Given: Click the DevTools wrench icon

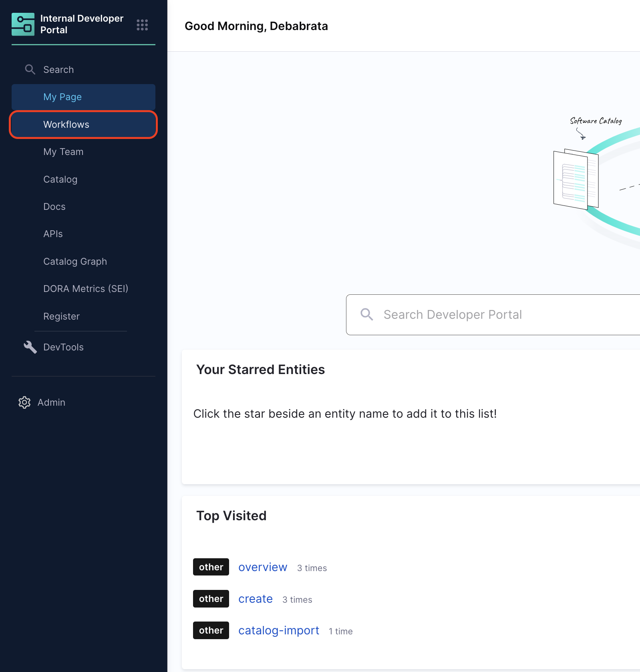Looking at the screenshot, I should point(30,347).
